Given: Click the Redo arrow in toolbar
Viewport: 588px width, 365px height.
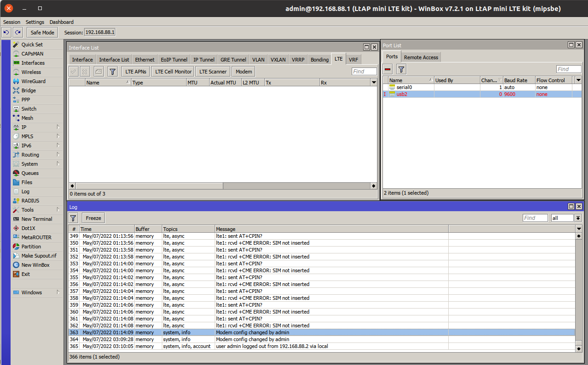Looking at the screenshot, I should point(17,32).
